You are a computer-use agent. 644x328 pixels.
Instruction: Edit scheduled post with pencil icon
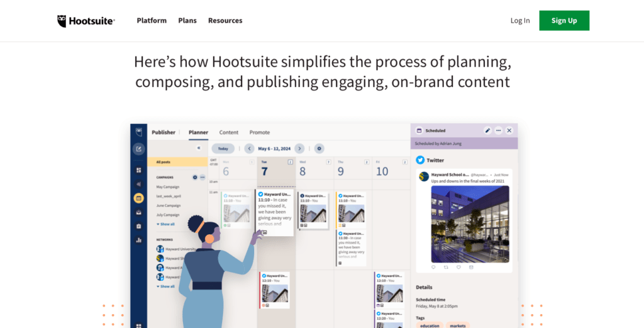[x=487, y=131]
